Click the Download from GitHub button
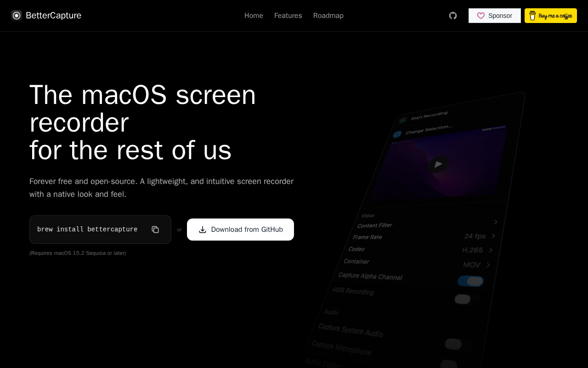Image resolution: width=588 pixels, height=368 pixels. 240,230
